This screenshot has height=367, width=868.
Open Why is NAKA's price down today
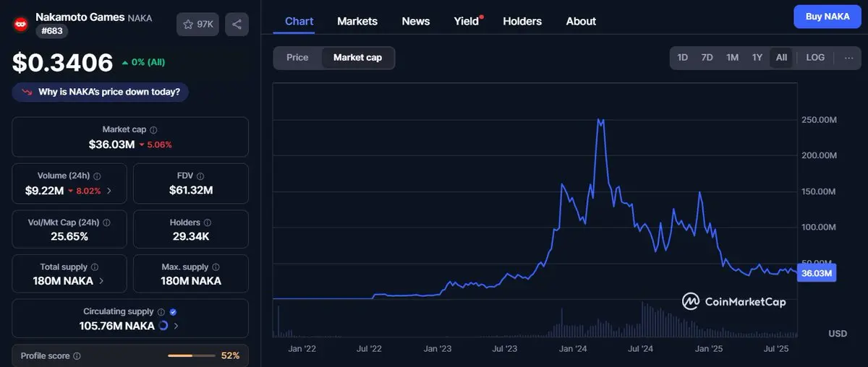click(x=101, y=92)
